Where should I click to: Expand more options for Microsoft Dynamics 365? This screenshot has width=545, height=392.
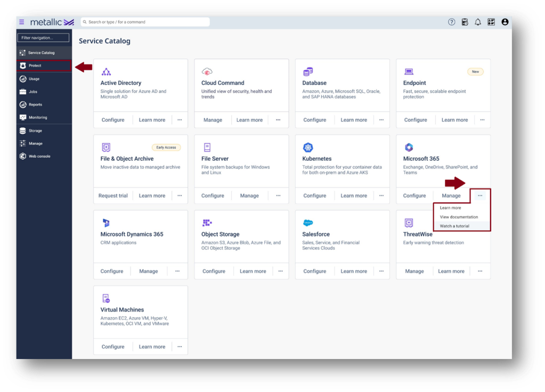(177, 271)
